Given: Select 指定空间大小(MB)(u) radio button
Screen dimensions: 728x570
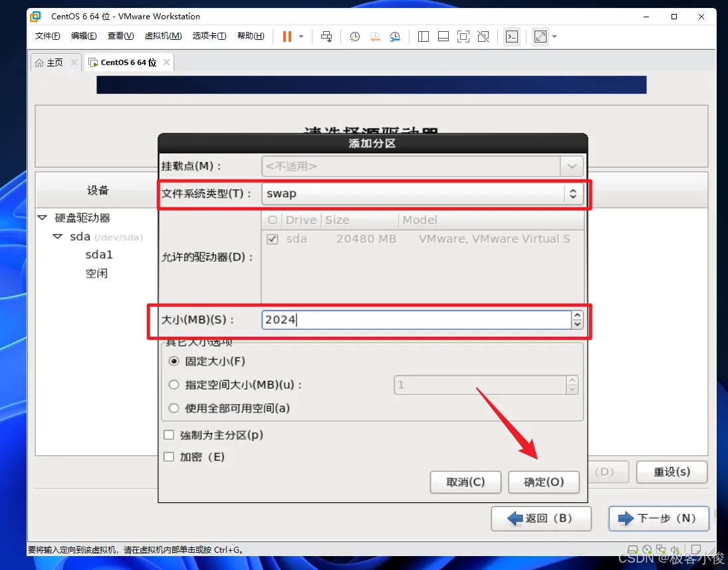Looking at the screenshot, I should click(174, 385).
